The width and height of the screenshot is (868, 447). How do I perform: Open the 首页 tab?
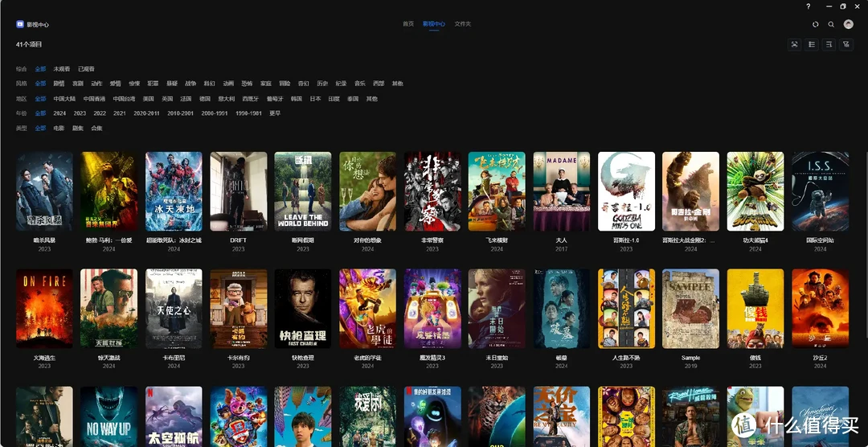tap(408, 24)
